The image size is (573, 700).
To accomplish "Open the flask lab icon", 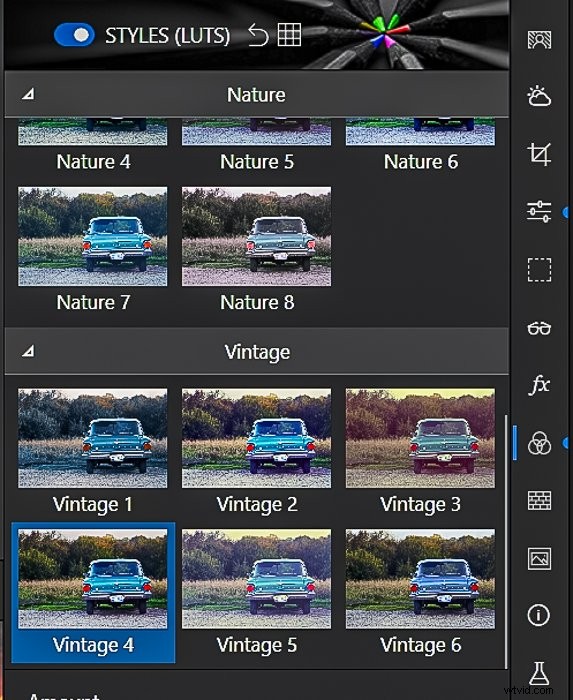I will [539, 673].
